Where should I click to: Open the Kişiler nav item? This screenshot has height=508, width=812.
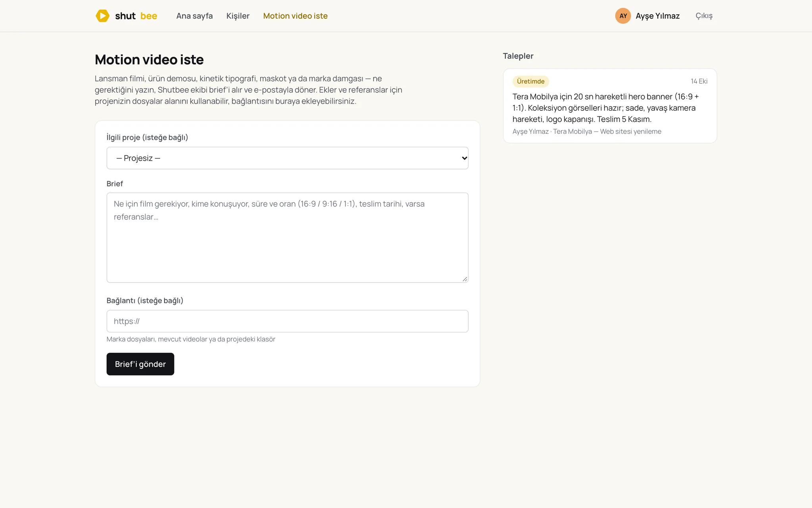click(238, 16)
